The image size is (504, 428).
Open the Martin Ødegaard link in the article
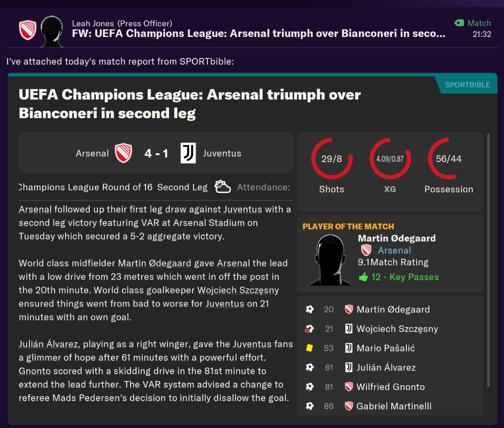coord(155,263)
